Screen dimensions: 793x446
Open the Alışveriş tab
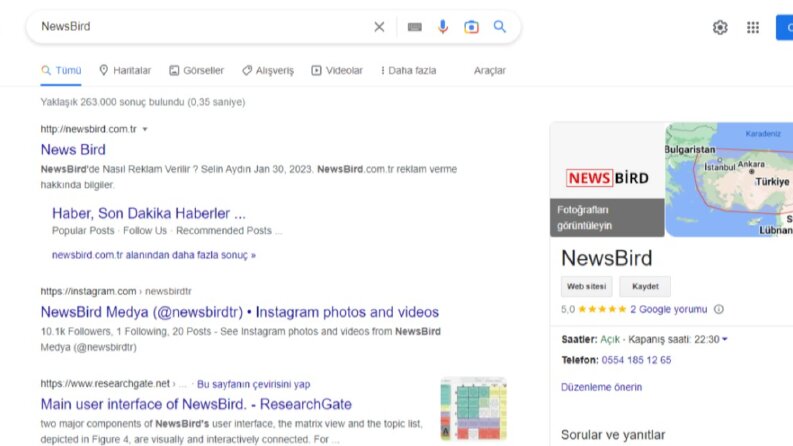click(268, 70)
